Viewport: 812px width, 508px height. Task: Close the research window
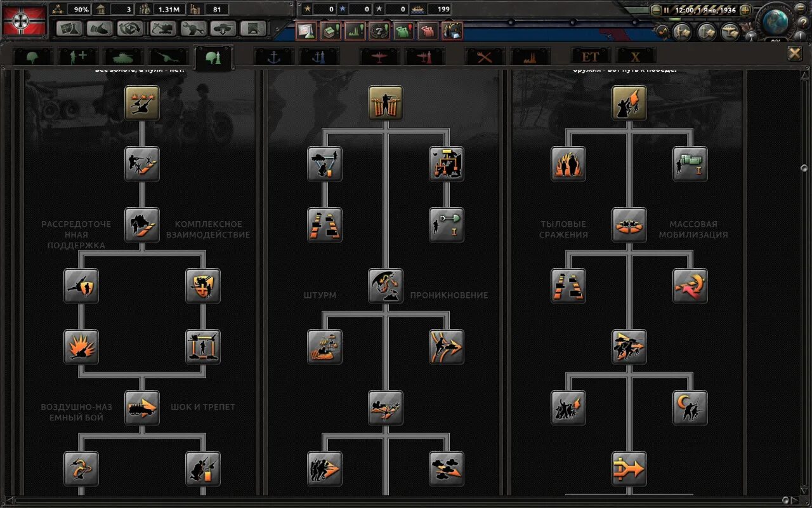pos(794,53)
